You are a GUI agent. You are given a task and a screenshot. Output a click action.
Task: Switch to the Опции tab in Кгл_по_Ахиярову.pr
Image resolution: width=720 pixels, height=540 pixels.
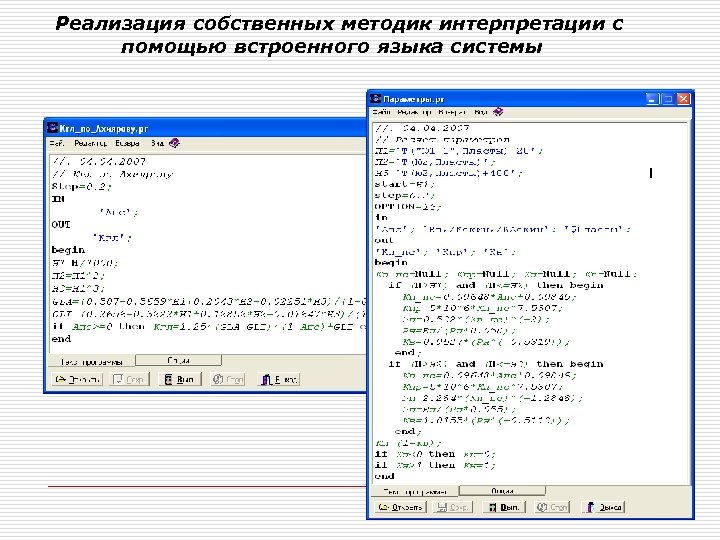179,360
